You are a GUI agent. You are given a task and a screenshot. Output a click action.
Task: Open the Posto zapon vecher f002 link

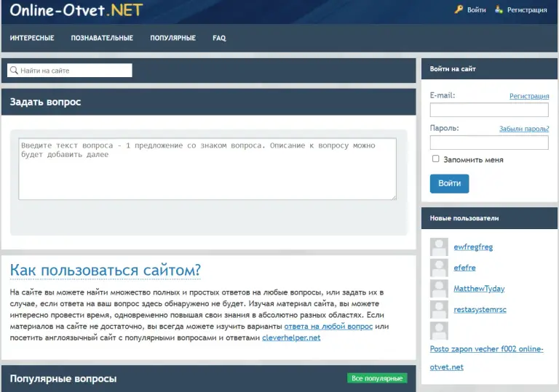tap(486, 358)
